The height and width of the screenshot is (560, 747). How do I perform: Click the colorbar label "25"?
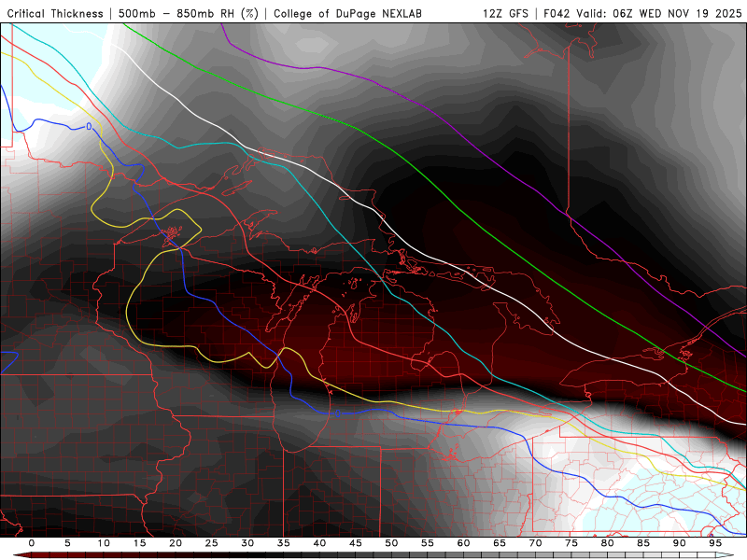(x=211, y=543)
